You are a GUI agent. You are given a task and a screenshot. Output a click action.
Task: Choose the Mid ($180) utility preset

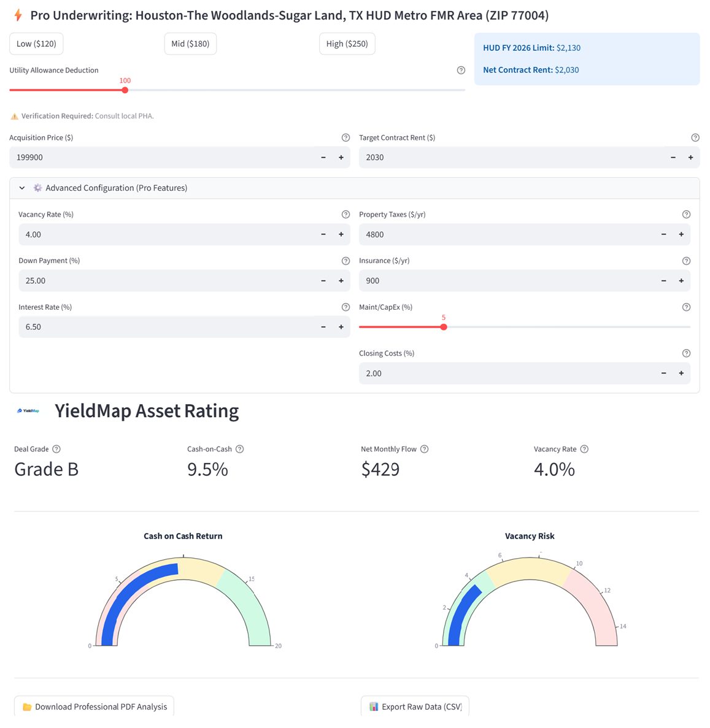tap(190, 44)
